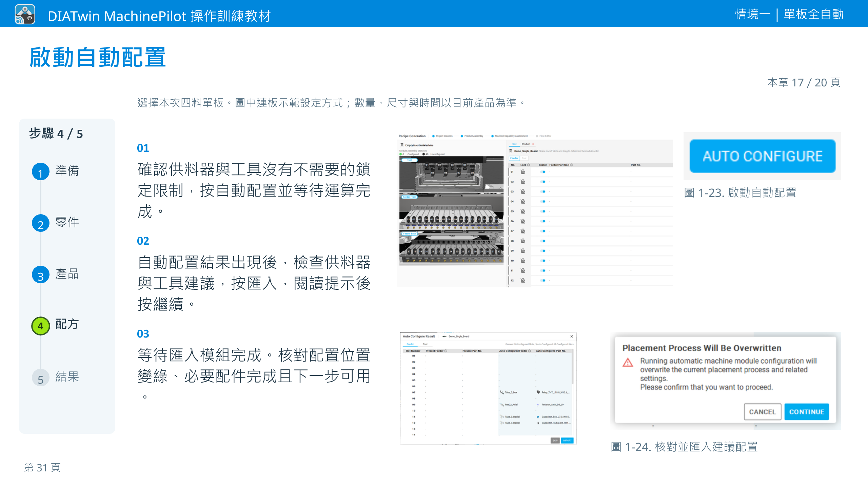868x488 pixels.
Task: Click the lock icon in row 05
Action: pos(523,211)
